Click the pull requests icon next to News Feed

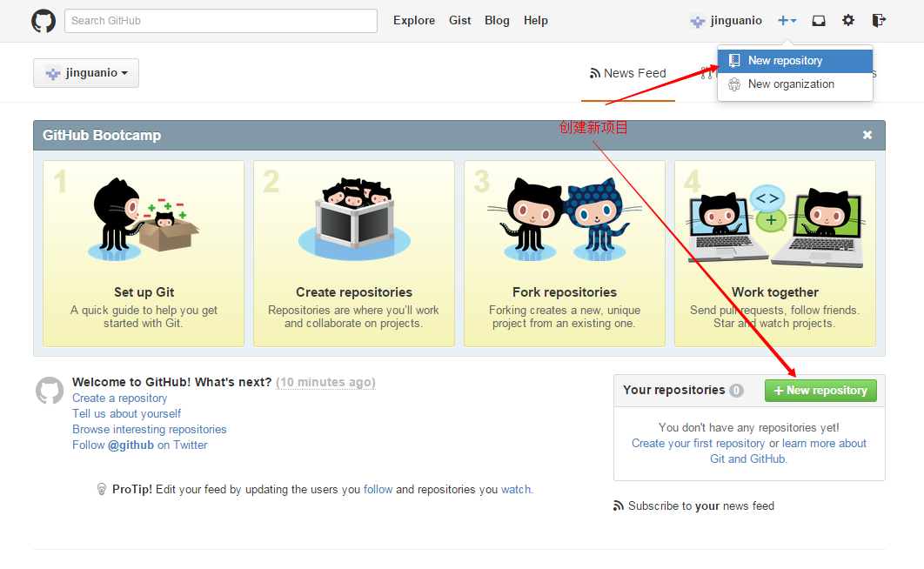706,74
